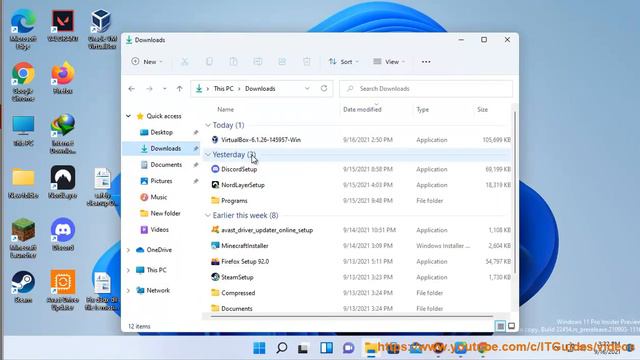Sort by the Date modified column header
The width and height of the screenshot is (640, 360).
click(362, 109)
